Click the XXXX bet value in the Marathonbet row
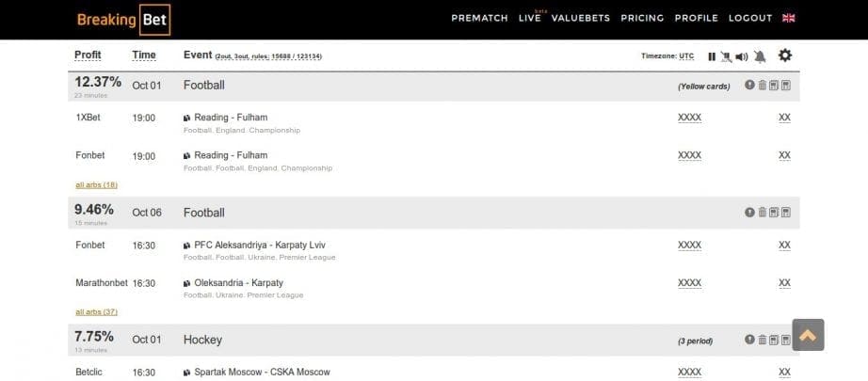Viewport: 868px width, 381px height. 689,283
